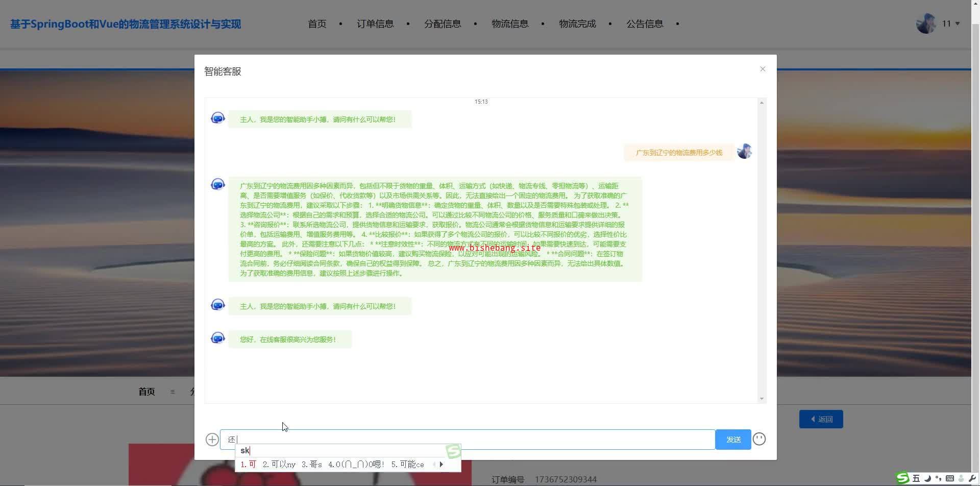Close the 智能客服 dialog with the X
The width and height of the screenshot is (980, 486).
763,69
